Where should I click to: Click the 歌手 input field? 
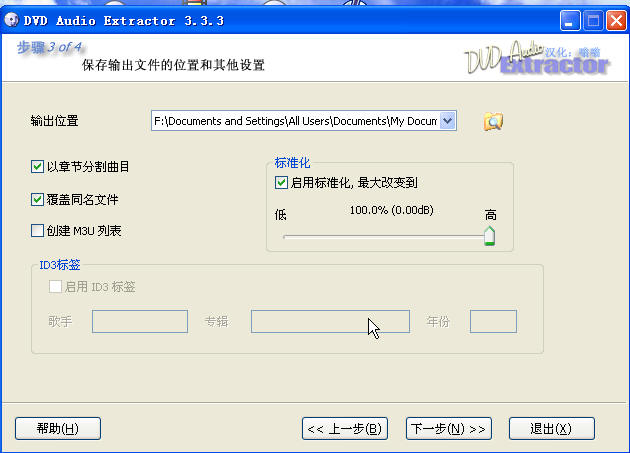point(140,322)
